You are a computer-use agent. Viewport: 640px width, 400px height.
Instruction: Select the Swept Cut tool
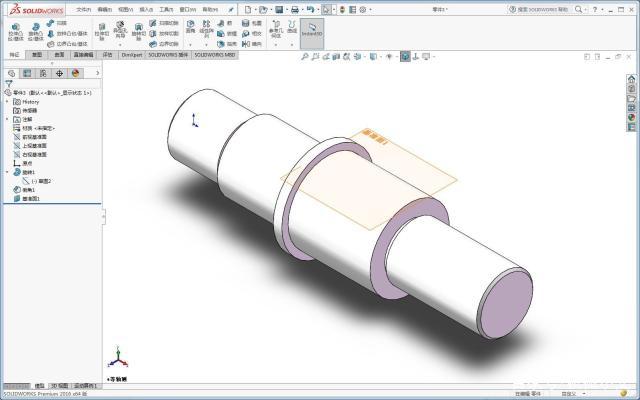coord(164,23)
